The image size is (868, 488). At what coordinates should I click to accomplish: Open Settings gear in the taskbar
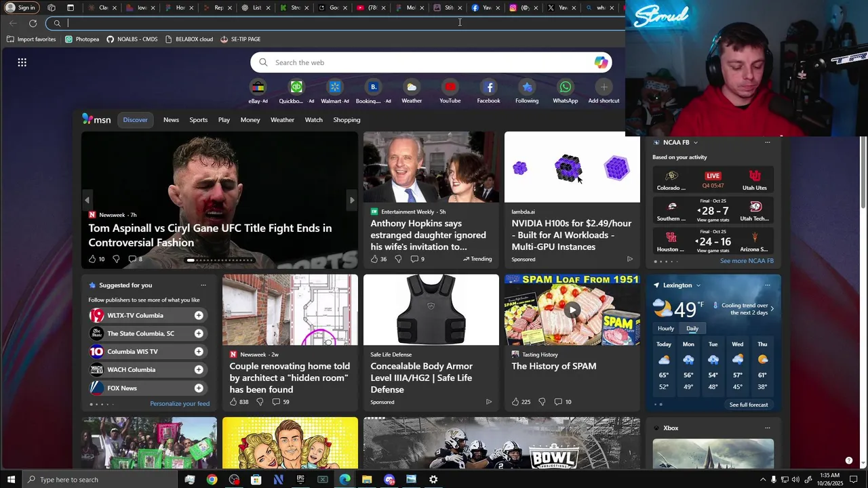point(433,479)
